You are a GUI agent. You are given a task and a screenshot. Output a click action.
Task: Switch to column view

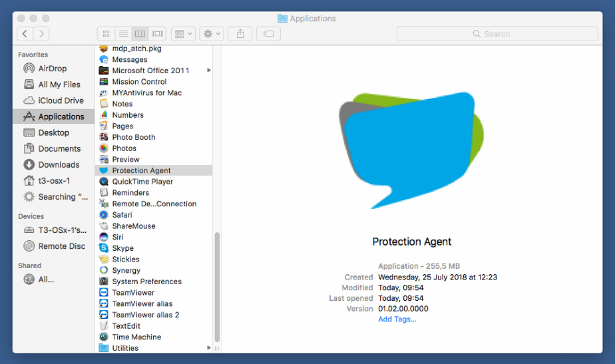pos(140,34)
